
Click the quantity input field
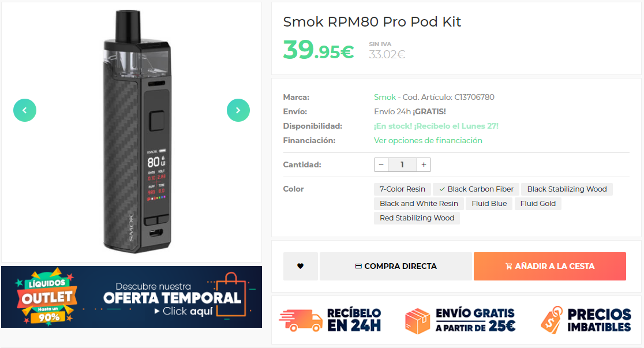pos(403,164)
